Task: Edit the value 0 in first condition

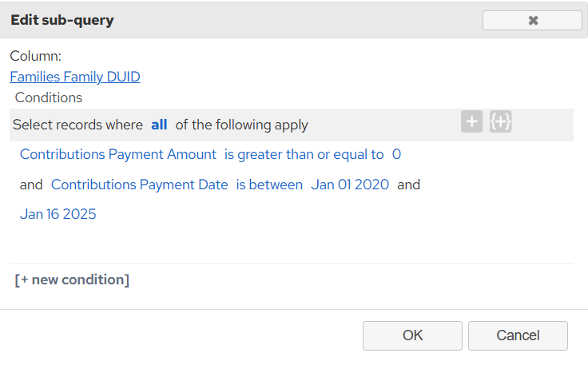Action: coord(396,154)
